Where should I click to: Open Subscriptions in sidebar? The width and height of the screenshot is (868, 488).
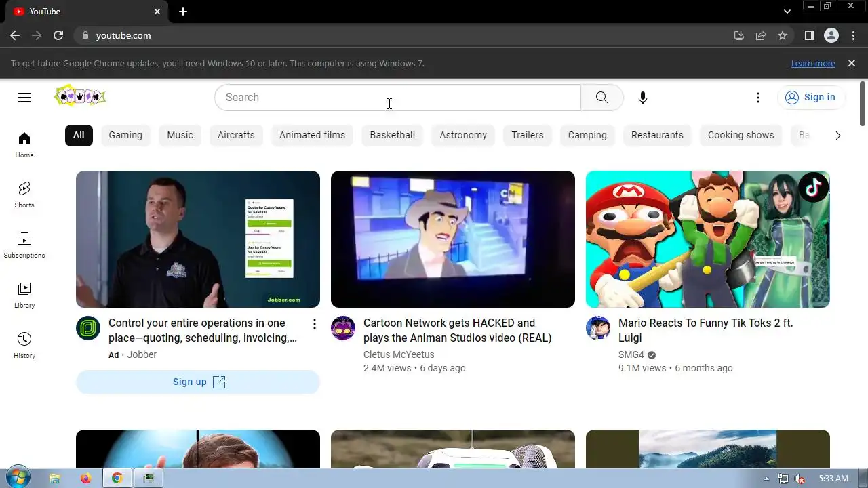tap(24, 245)
